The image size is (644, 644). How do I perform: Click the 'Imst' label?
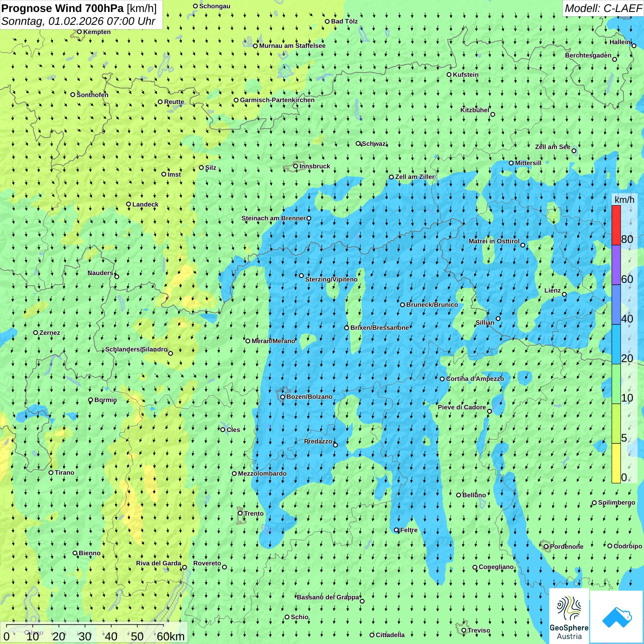(x=174, y=174)
